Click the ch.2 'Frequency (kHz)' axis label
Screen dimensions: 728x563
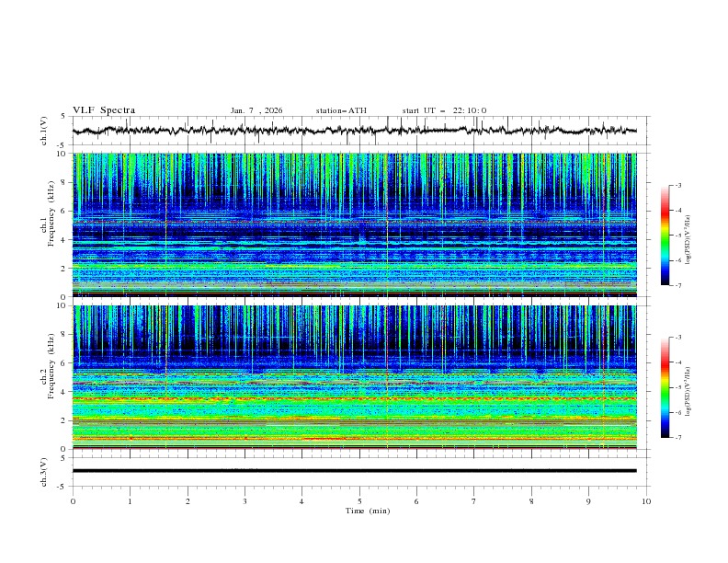point(51,366)
